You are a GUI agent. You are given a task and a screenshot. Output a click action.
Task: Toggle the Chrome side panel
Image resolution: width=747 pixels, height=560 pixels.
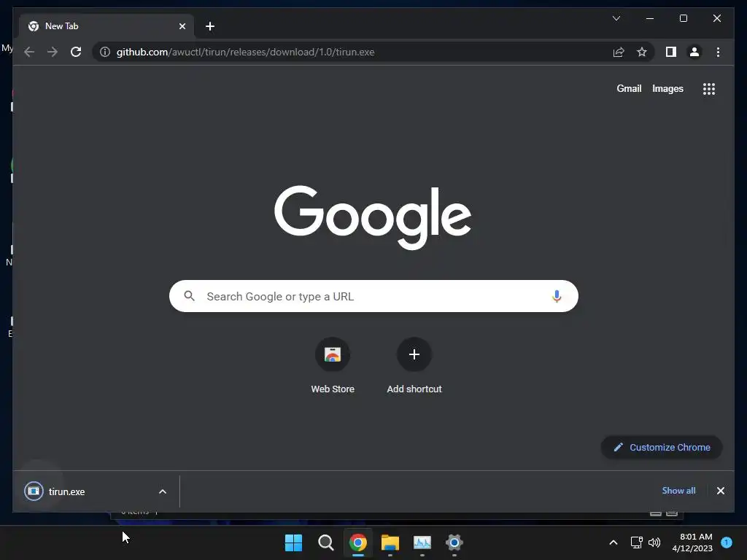point(671,52)
